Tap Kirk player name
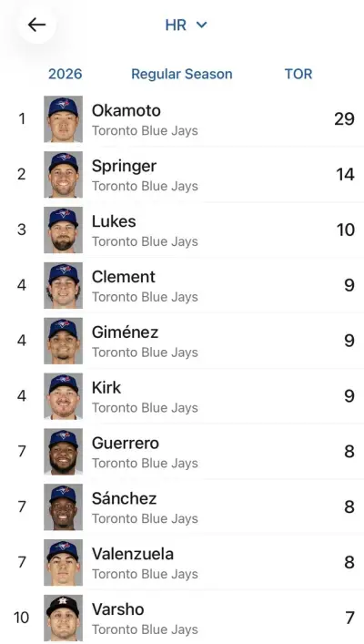 (x=106, y=388)
